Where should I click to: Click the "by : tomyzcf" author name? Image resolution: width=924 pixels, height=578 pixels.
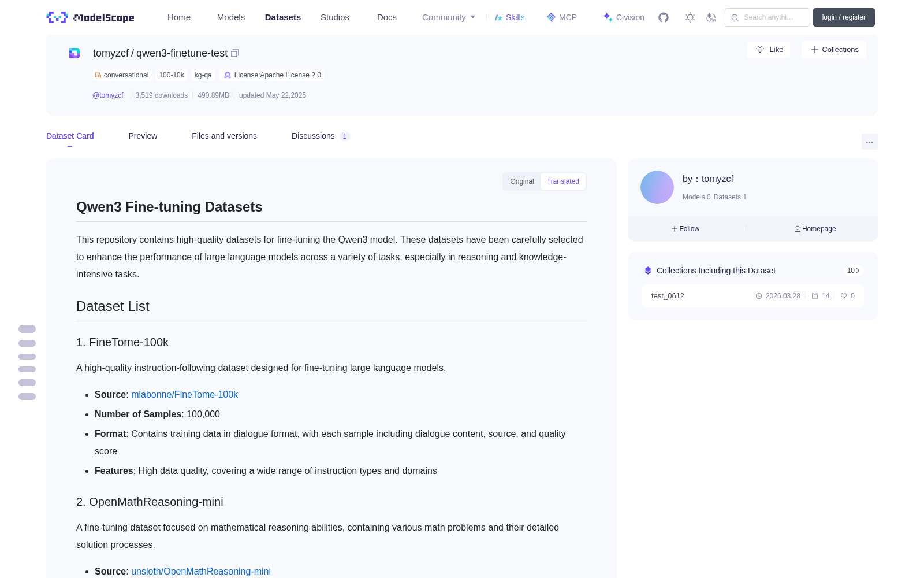[708, 179]
